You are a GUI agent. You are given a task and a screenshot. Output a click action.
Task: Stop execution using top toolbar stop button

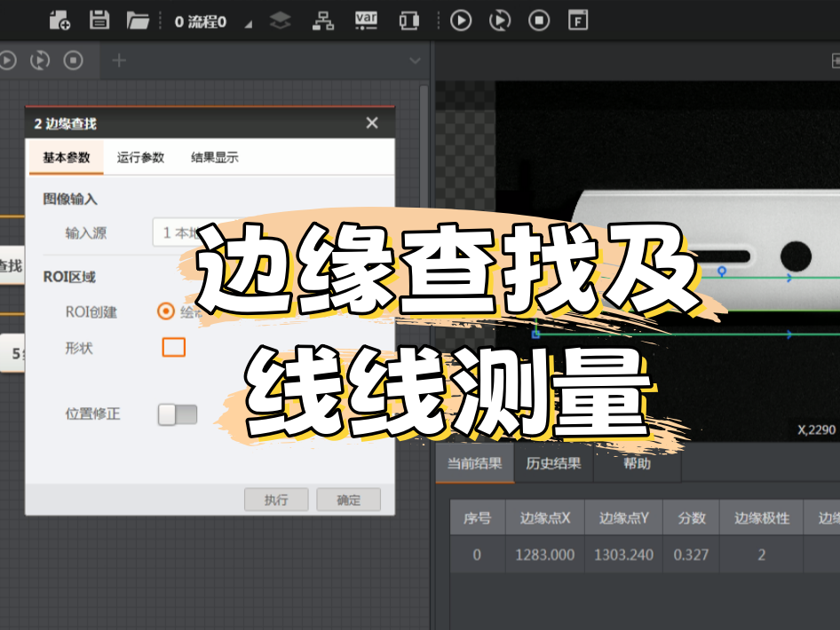(x=539, y=20)
